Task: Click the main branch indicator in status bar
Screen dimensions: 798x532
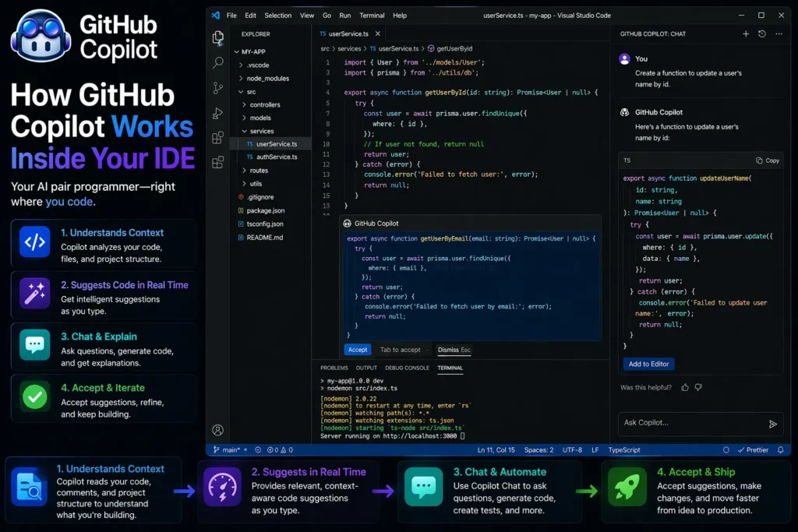Action: pos(227,449)
